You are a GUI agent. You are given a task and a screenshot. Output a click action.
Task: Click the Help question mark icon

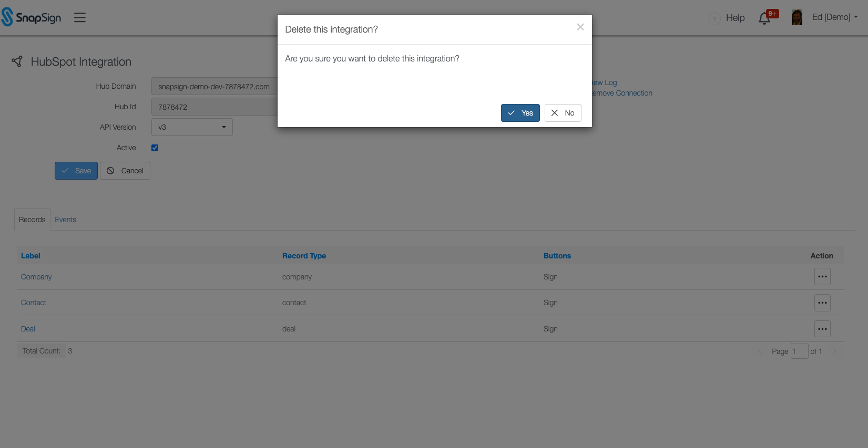pyautogui.click(x=714, y=19)
